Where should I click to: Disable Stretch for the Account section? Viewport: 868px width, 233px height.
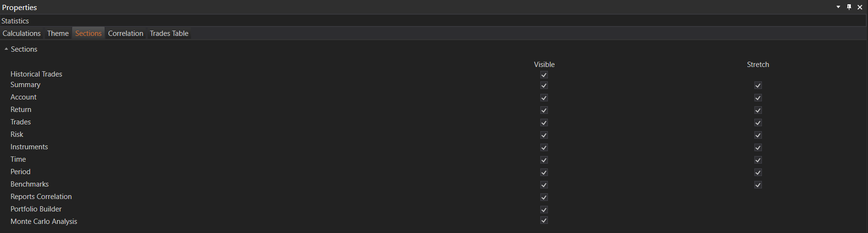[758, 98]
